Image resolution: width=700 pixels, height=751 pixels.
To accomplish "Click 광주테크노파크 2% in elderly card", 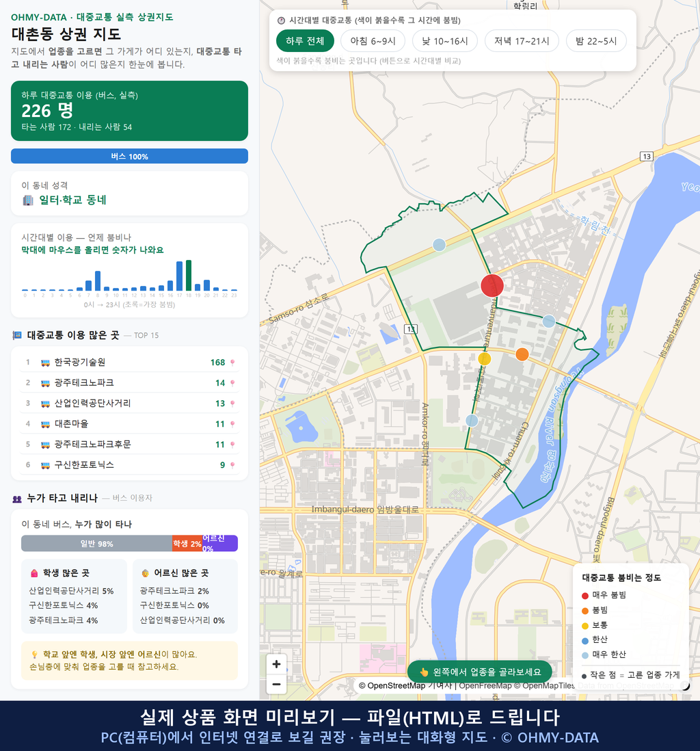I will (x=174, y=591).
